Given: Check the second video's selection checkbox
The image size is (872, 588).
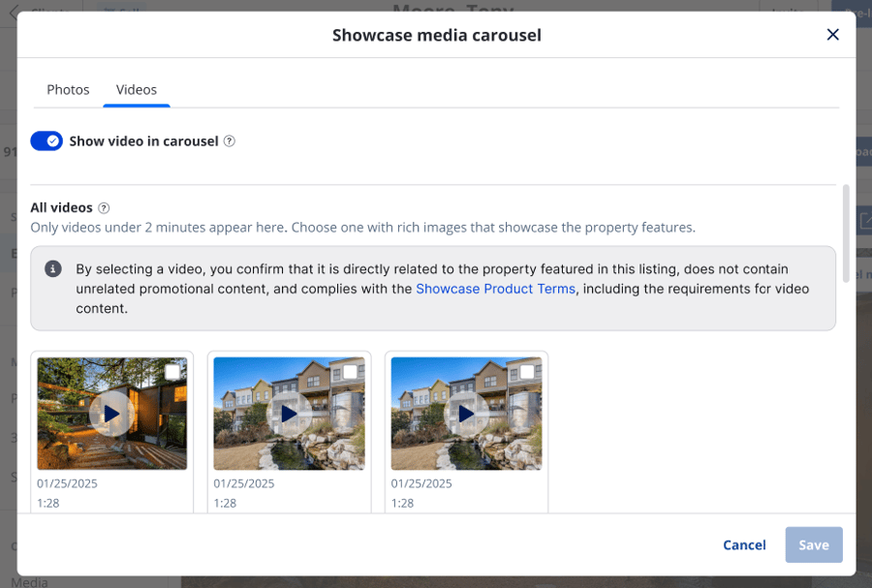Looking at the screenshot, I should pos(350,372).
